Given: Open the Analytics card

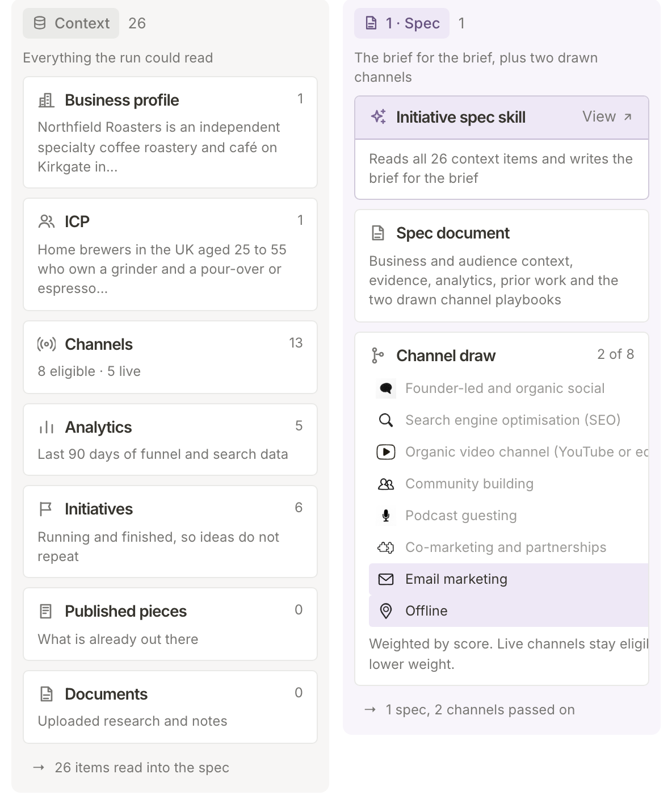Looking at the screenshot, I should pos(170,440).
